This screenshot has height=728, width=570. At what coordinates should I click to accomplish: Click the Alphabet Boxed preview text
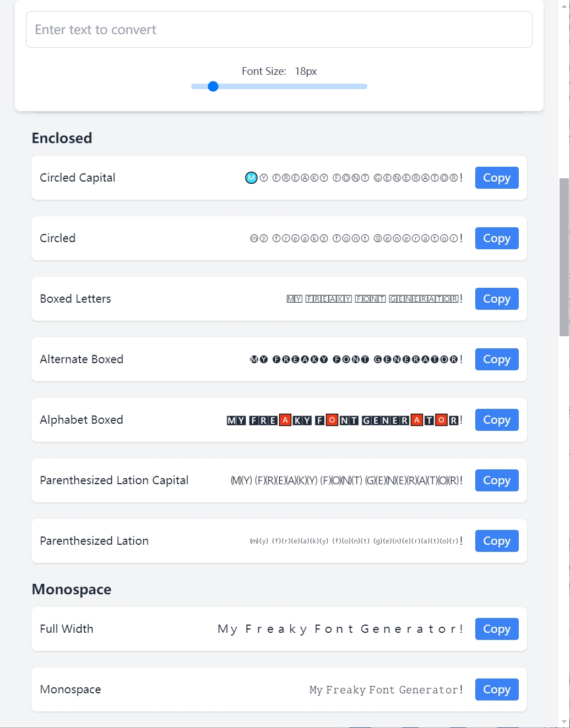click(x=344, y=420)
